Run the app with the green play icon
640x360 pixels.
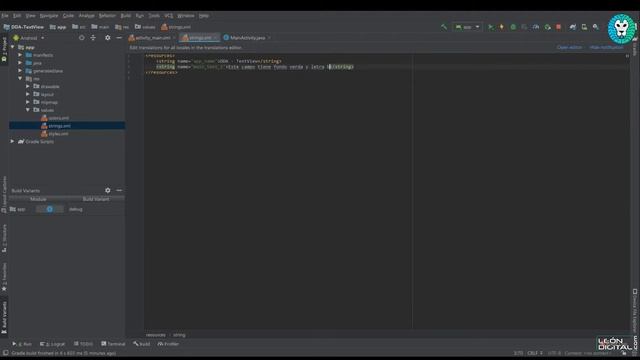tap(490, 27)
